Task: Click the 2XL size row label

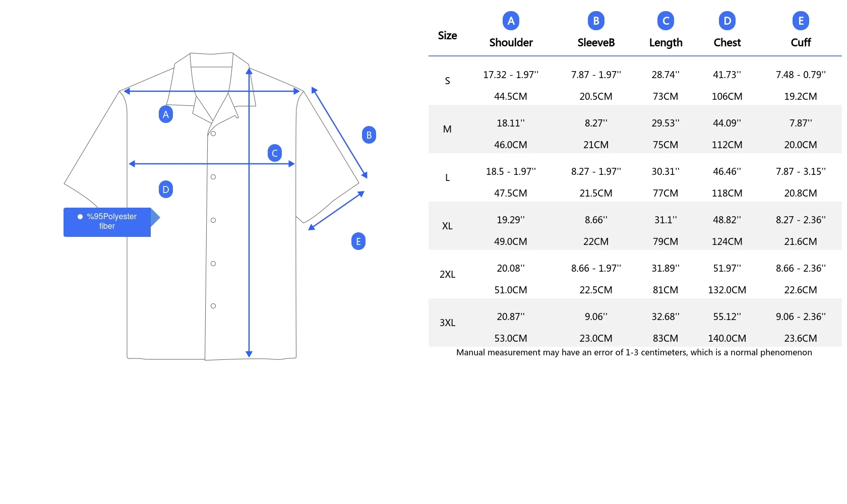Action: click(447, 275)
